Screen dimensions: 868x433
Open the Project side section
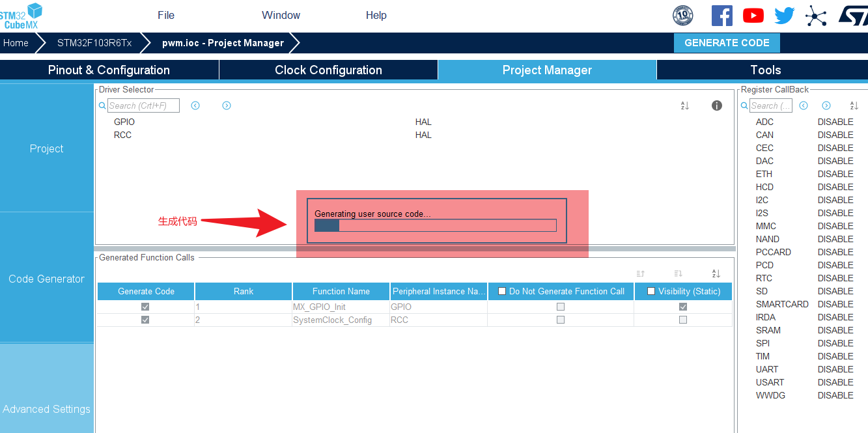point(47,148)
